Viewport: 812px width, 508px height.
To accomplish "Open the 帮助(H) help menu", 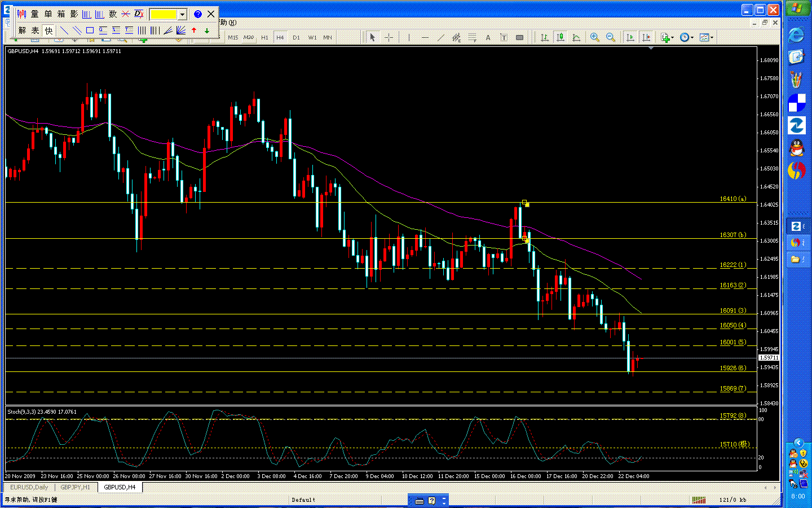I will pyautogui.click(x=227, y=23).
